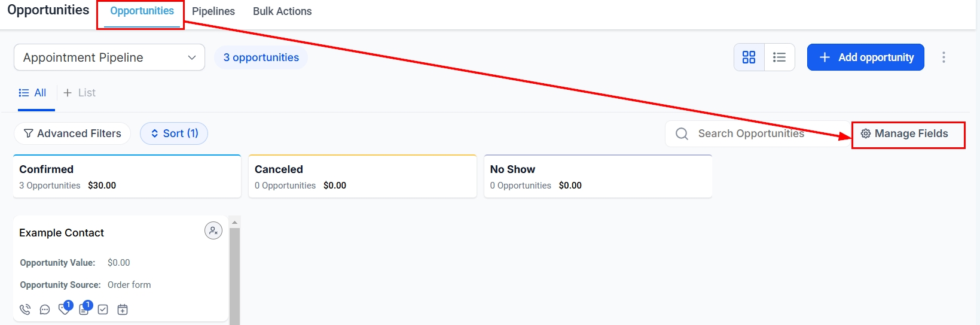The height and width of the screenshot is (325, 980).
Task: Open Manage Fields settings
Action: (x=905, y=133)
